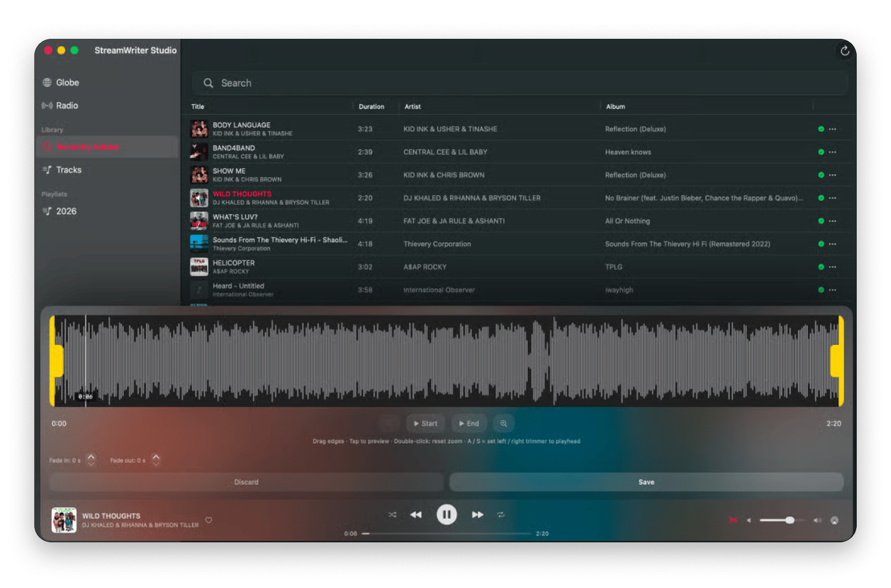Sort the list by Duration column
The width and height of the screenshot is (891, 588).
[371, 107]
